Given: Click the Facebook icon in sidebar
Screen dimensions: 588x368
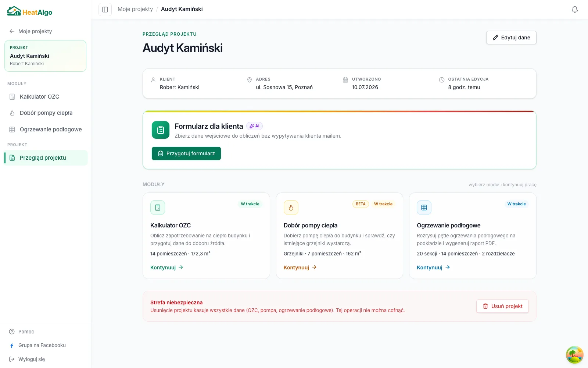Looking at the screenshot, I should click(x=12, y=346).
